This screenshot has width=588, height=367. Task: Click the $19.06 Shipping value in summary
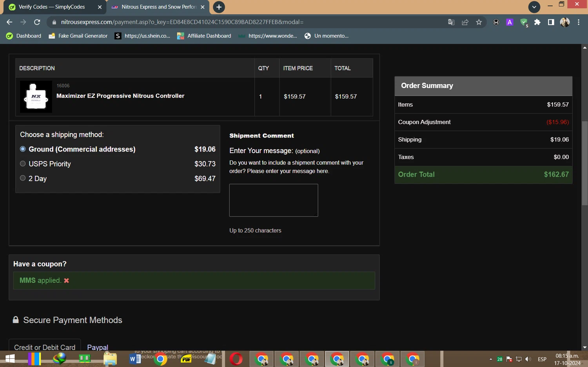[559, 139]
